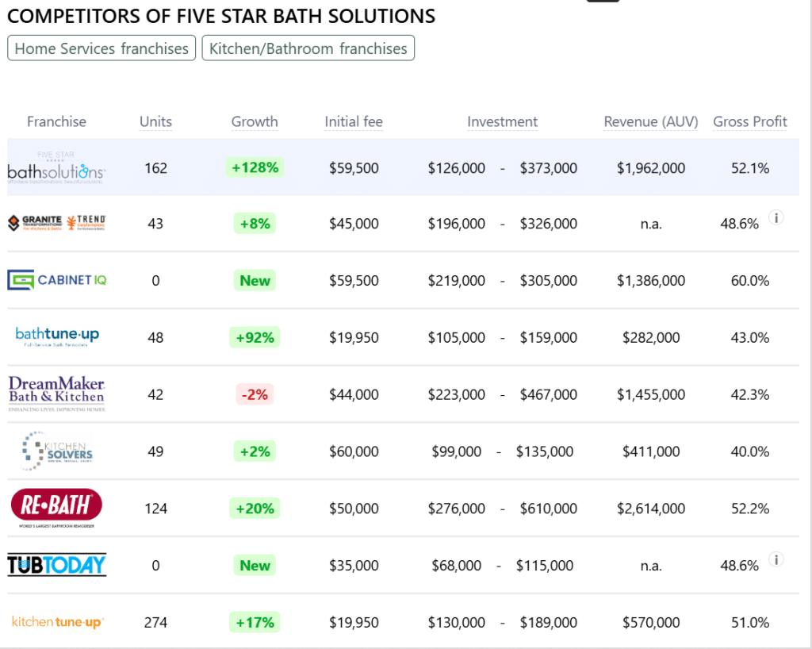Click the $570,000 revenue value
The height and width of the screenshot is (649, 812).
pos(651,622)
